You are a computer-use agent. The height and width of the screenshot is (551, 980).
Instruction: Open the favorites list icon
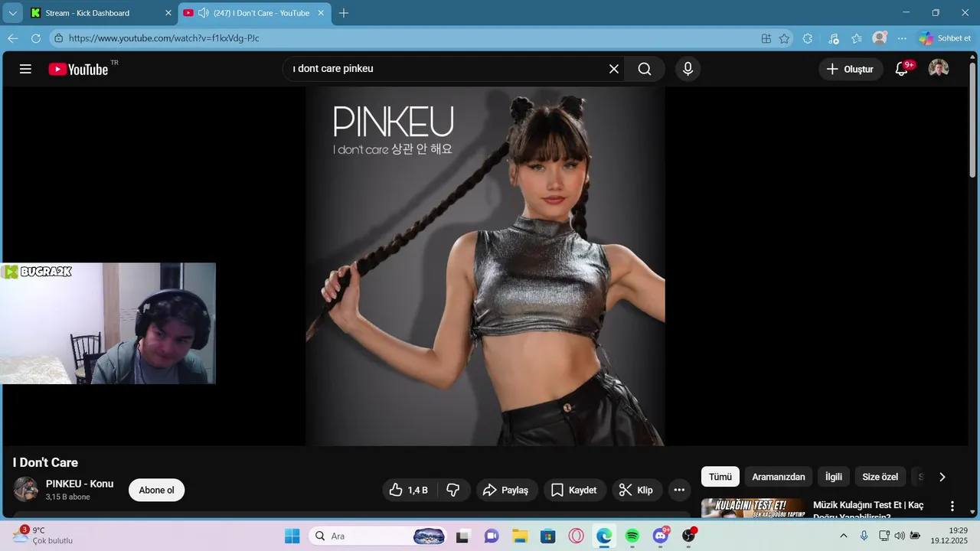tap(857, 38)
